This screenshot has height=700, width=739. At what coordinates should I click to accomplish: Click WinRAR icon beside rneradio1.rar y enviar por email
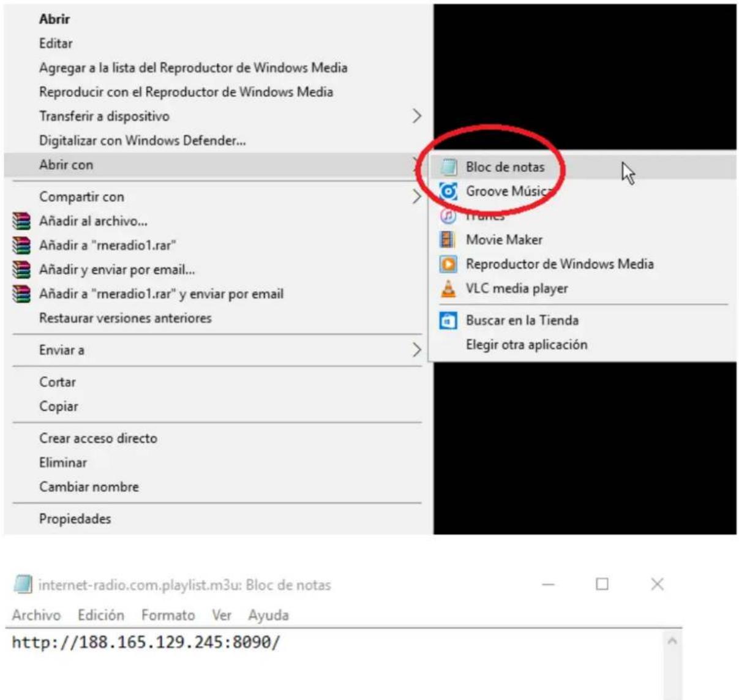pyautogui.click(x=21, y=294)
